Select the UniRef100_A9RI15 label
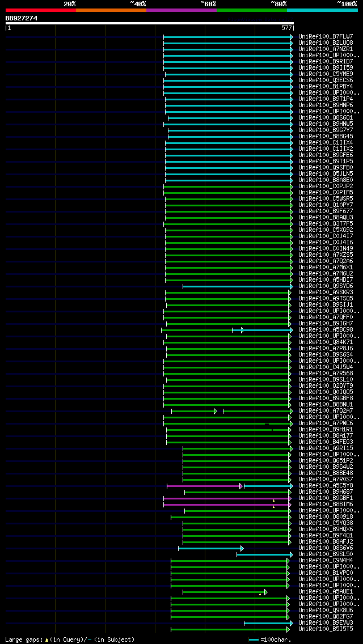This screenshot has height=644, width=363. [326, 448]
